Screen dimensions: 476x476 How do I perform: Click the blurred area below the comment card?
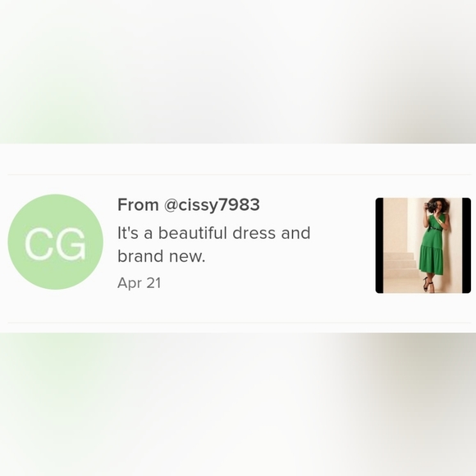coord(238,405)
